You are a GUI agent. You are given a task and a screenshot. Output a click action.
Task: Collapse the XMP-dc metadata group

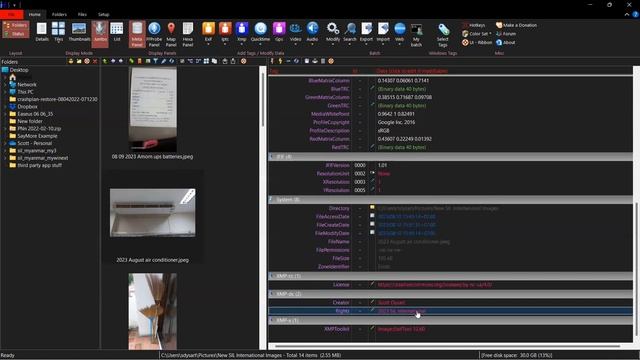click(271, 294)
